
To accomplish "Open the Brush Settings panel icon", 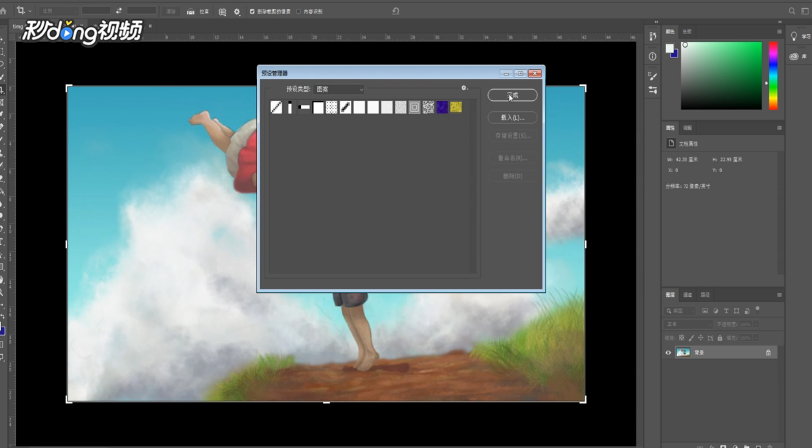I will (x=652, y=76).
